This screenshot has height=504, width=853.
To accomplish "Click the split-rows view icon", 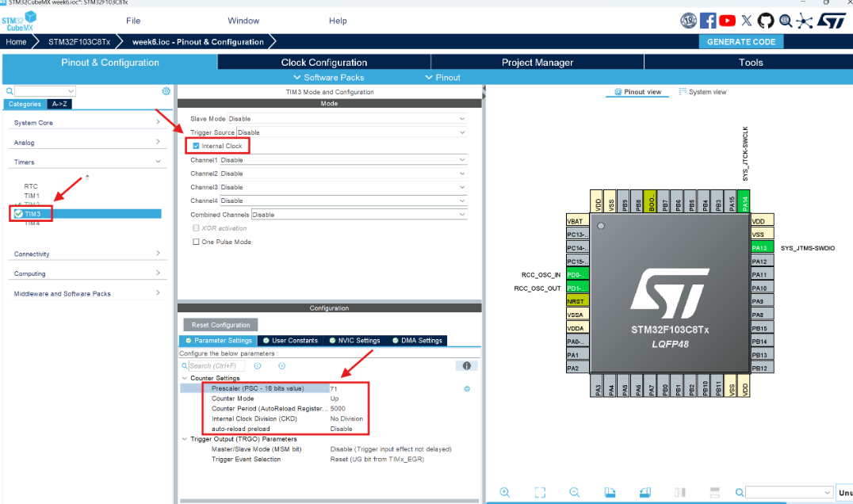I will click(715, 492).
